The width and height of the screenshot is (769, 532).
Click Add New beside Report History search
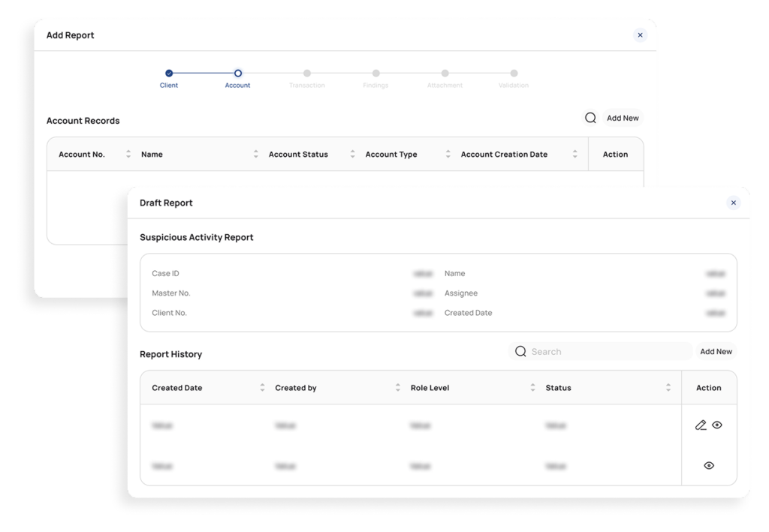(716, 351)
